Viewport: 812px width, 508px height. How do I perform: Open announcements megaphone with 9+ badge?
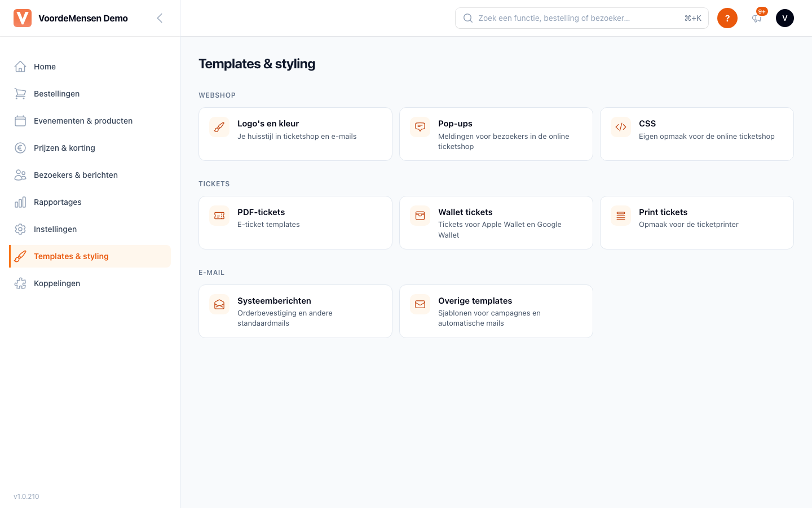757,17
